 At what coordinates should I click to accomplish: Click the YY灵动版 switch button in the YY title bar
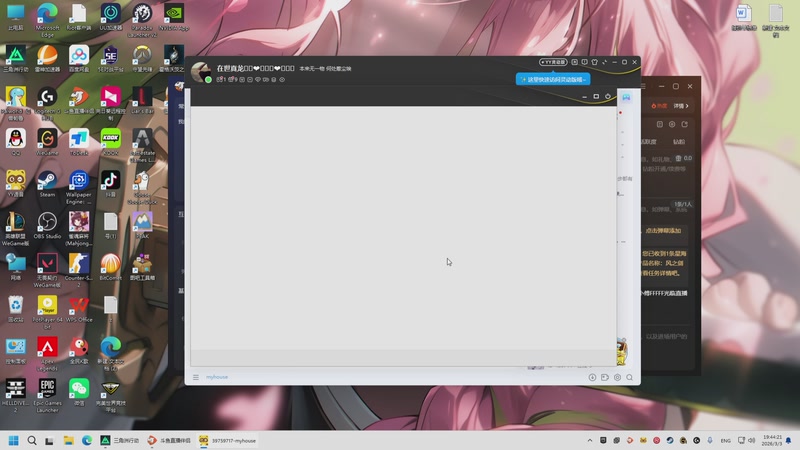[553, 62]
